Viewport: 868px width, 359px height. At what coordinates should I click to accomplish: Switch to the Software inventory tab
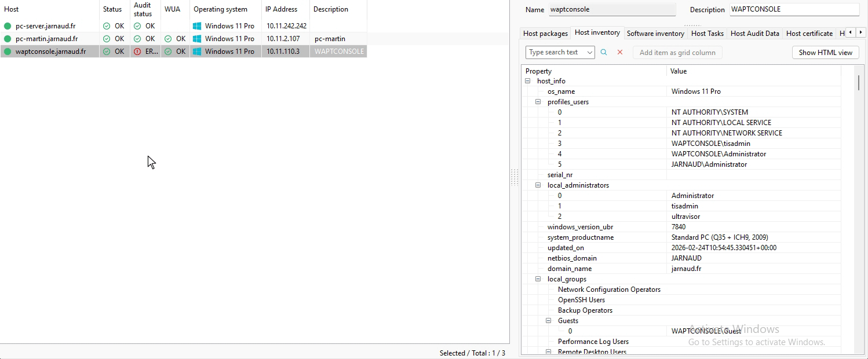click(x=655, y=33)
